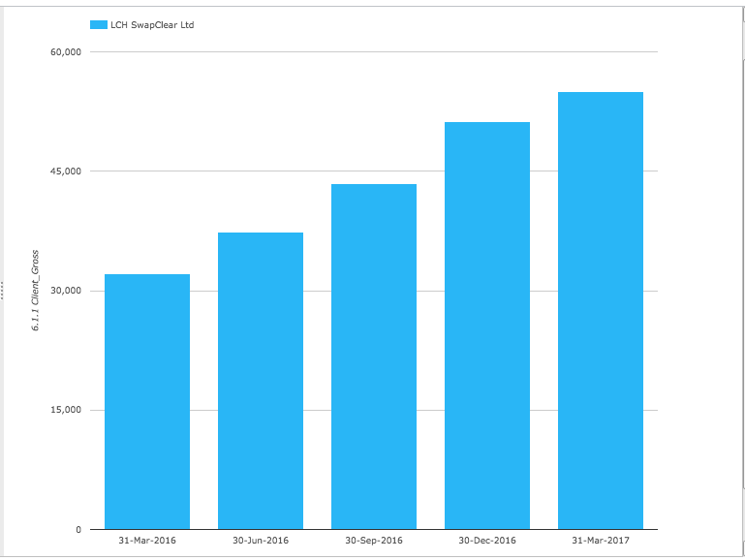Click the left panel resize handle dots
Viewport: 745px width, 560px height.
(x=2, y=291)
